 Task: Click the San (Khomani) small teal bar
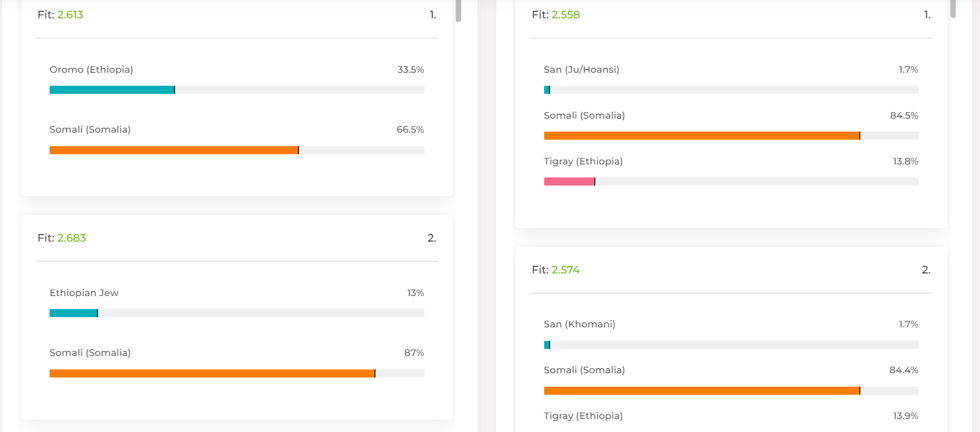(547, 345)
